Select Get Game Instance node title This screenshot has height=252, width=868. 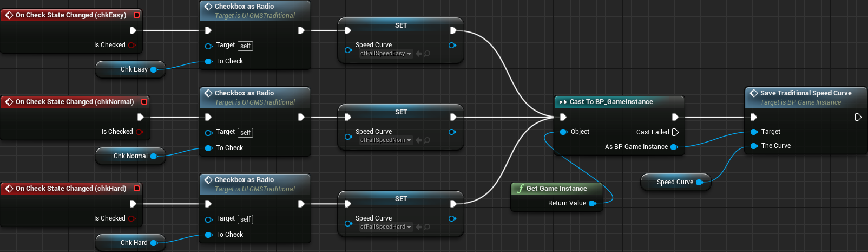(x=556, y=189)
